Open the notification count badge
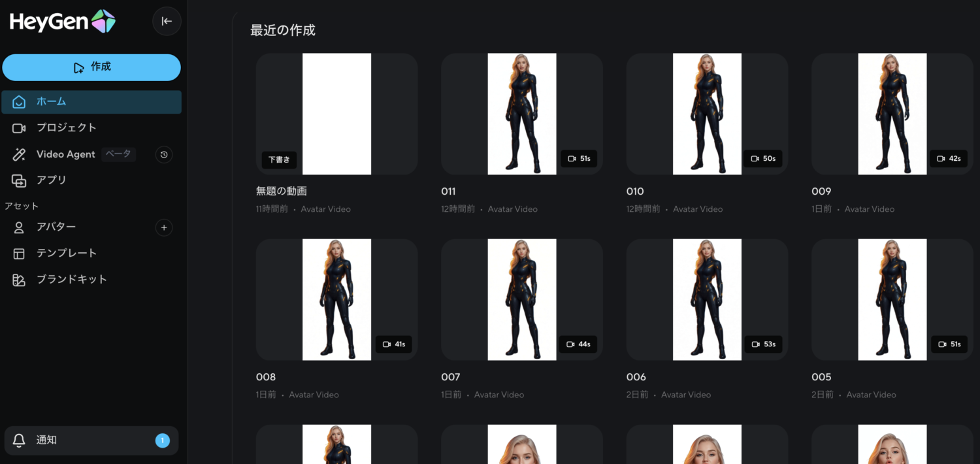The width and height of the screenshot is (980, 464). 162,440
